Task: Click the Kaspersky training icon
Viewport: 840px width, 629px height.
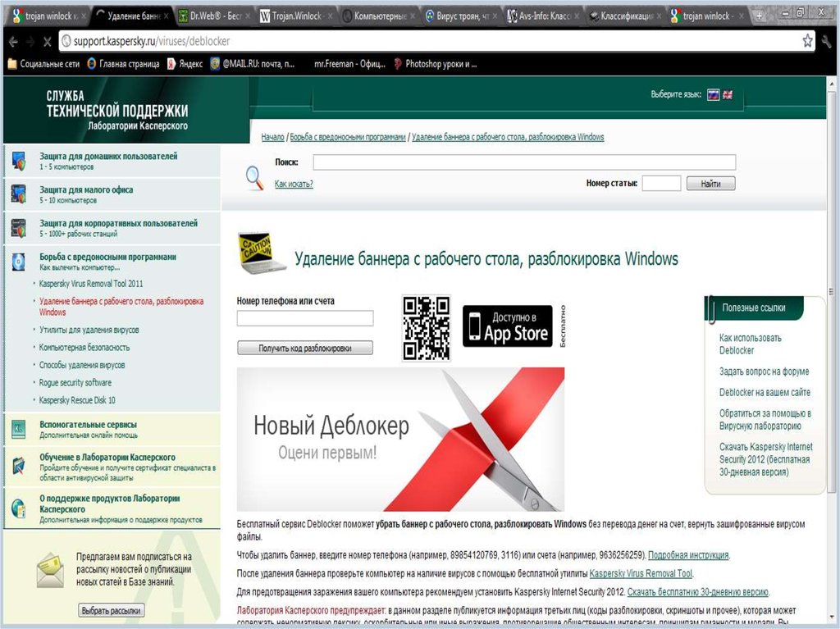Action: (x=19, y=465)
